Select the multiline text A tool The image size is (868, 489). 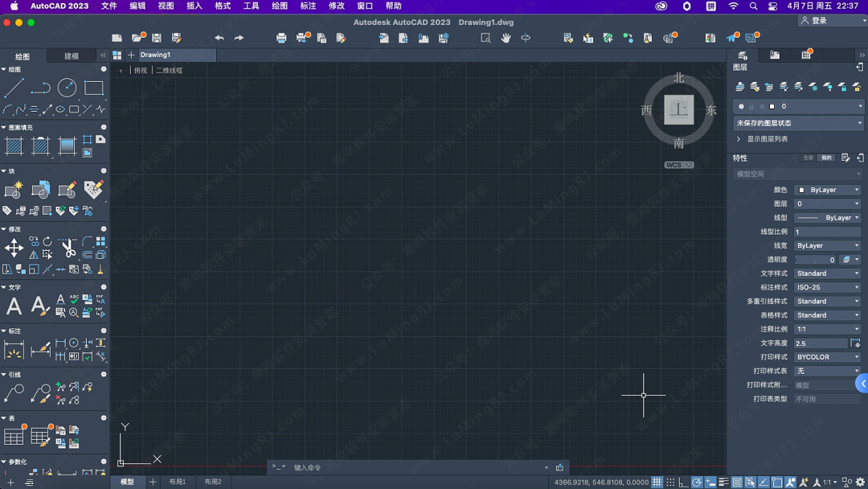point(14,306)
